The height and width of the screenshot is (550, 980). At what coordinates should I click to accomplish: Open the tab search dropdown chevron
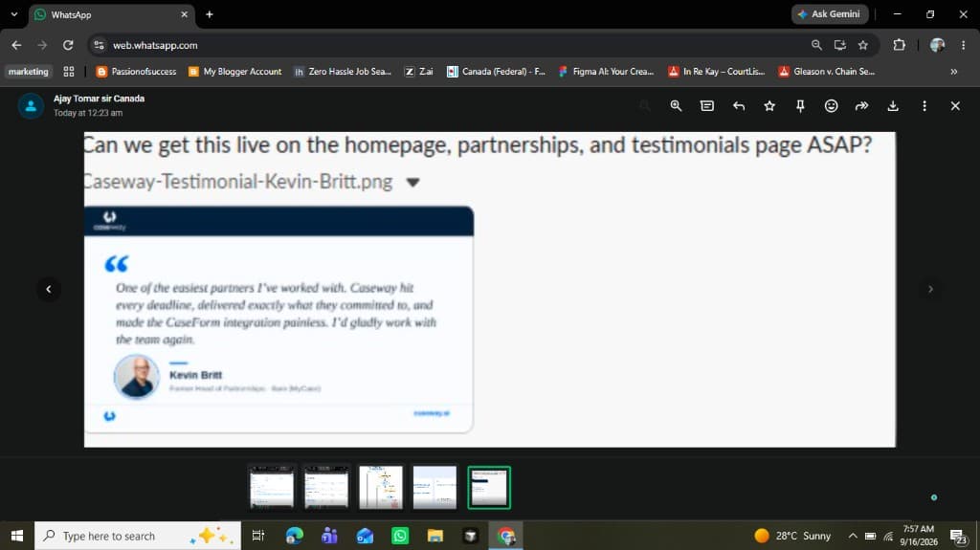click(13, 14)
